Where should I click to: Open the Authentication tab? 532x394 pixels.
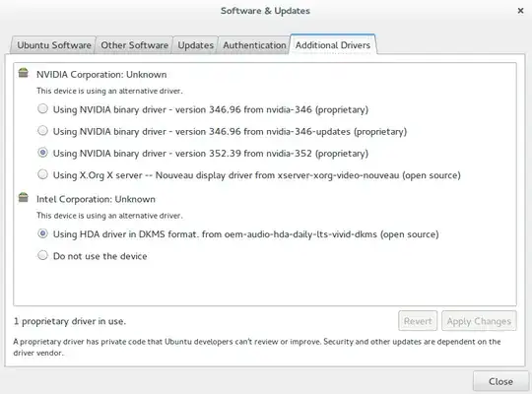[254, 45]
